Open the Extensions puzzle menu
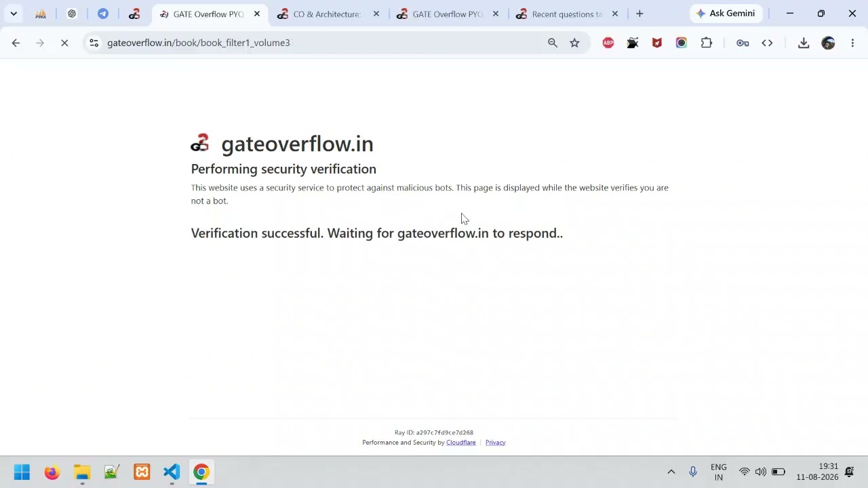This screenshot has height=488, width=868. tap(707, 43)
